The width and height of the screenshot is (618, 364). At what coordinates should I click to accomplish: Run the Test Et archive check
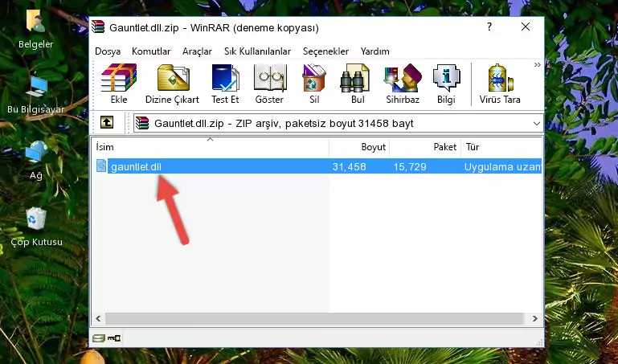225,84
